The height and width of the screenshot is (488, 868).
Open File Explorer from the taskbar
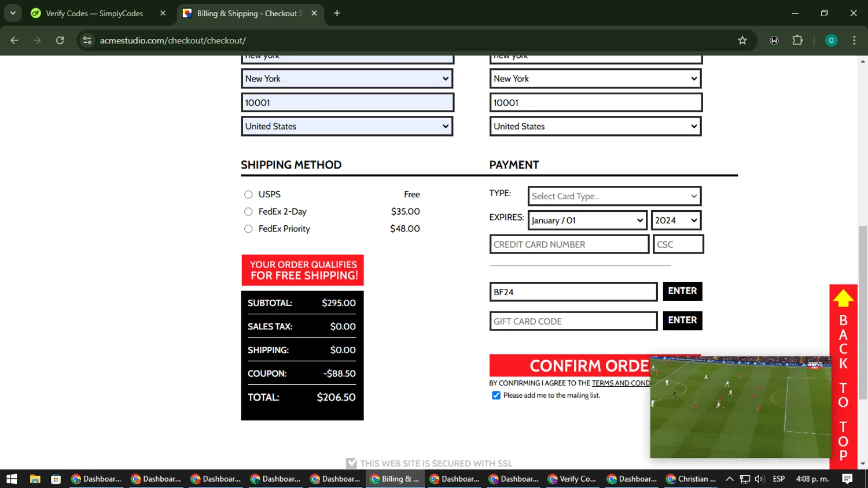tap(35, 479)
